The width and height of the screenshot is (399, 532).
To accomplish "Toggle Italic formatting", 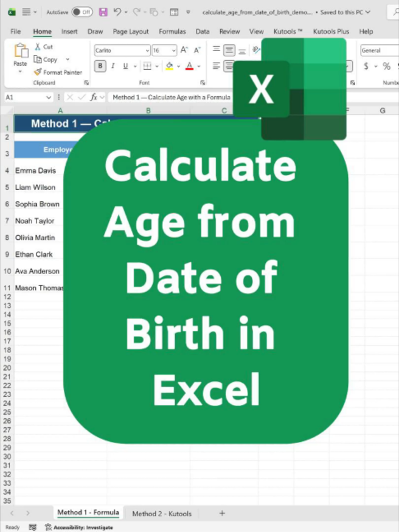I will point(113,66).
